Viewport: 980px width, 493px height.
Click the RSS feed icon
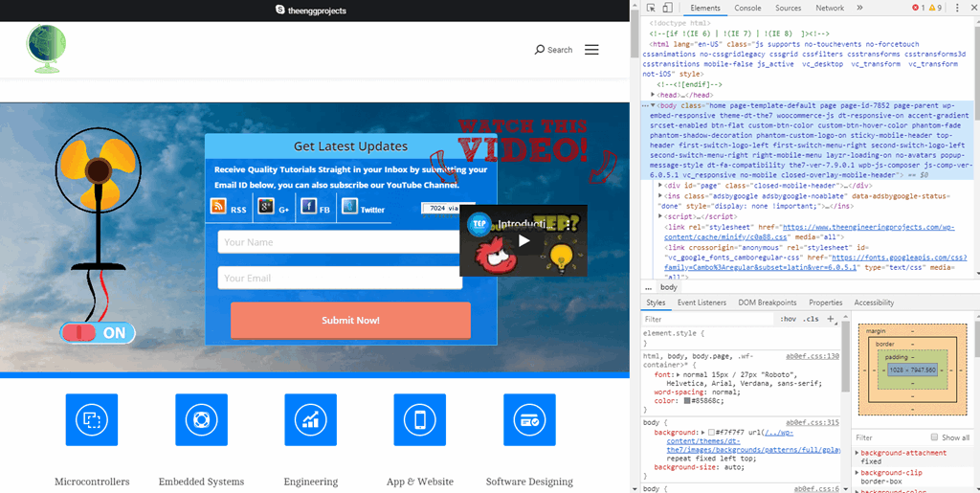[218, 207]
